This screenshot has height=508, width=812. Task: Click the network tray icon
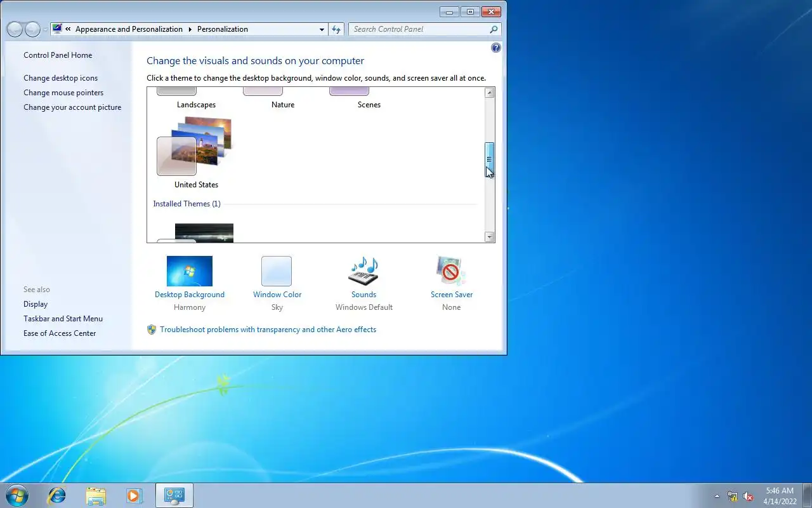pos(733,497)
